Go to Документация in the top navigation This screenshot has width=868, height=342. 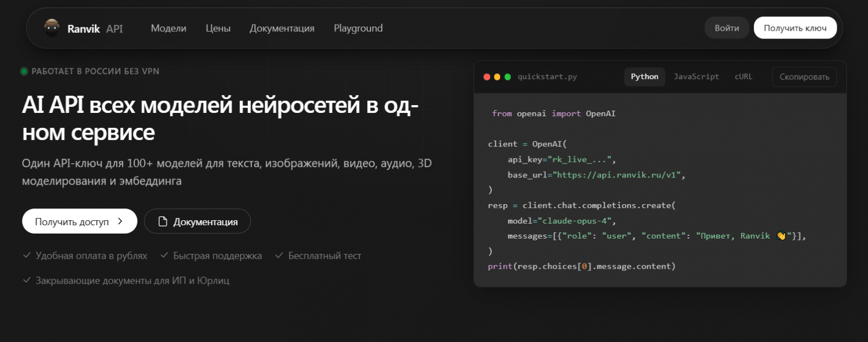282,28
